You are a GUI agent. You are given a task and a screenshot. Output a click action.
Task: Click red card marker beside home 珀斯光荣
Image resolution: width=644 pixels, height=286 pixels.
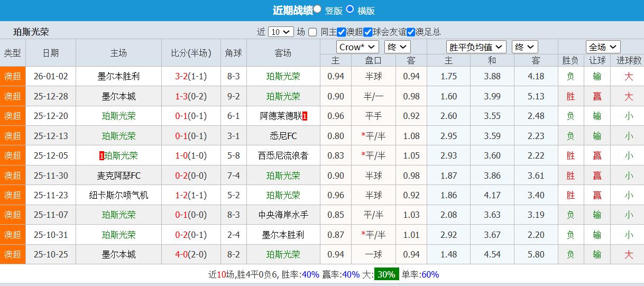point(102,155)
